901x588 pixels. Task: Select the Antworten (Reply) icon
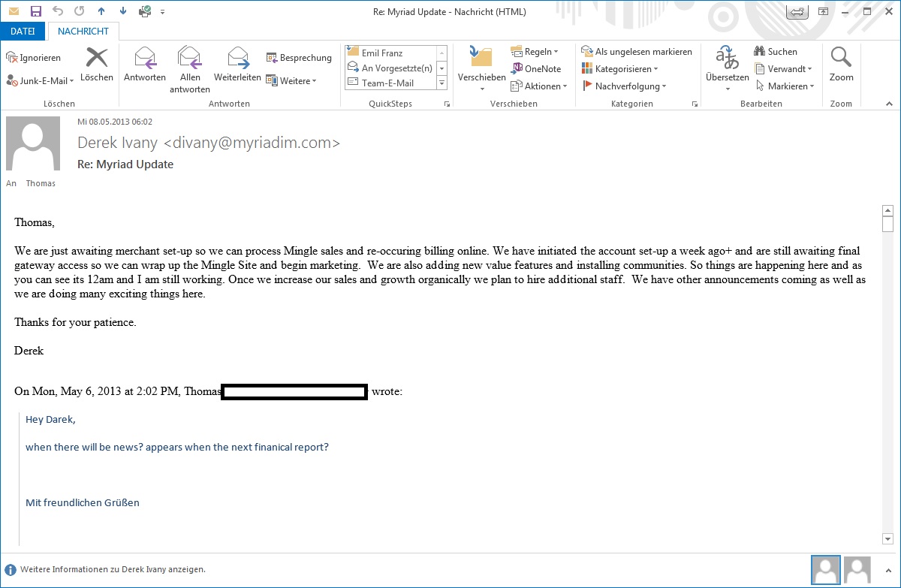click(x=144, y=66)
